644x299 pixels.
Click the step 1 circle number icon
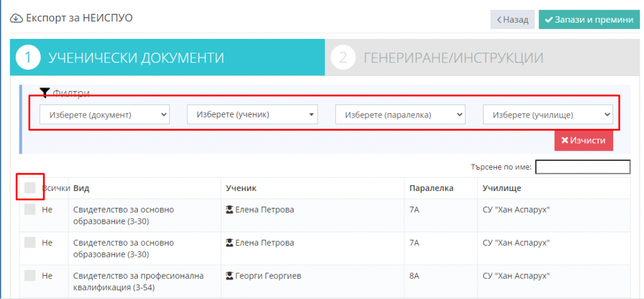28,58
